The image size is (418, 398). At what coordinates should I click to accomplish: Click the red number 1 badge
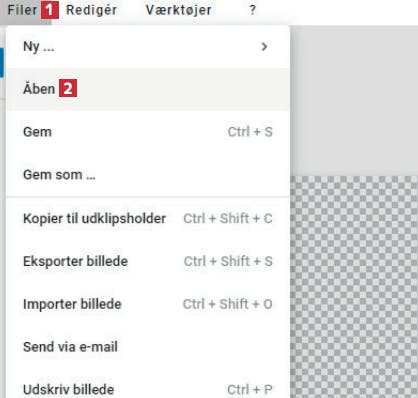pos(50,10)
